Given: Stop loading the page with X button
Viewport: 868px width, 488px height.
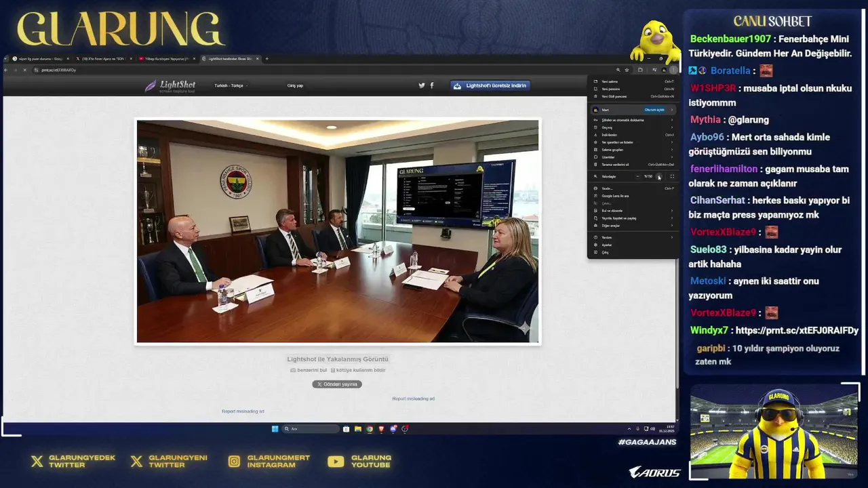Looking at the screenshot, I should [25, 70].
